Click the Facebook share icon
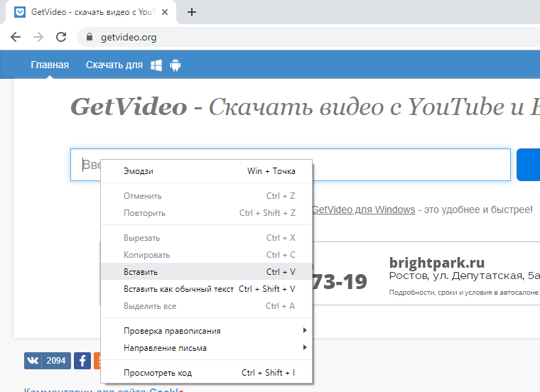 click(x=82, y=361)
